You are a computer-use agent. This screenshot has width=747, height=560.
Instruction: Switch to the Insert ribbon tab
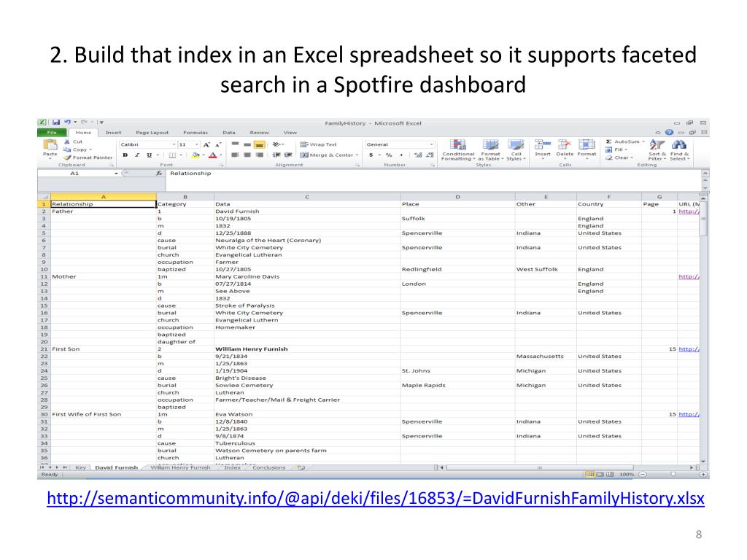coord(113,133)
